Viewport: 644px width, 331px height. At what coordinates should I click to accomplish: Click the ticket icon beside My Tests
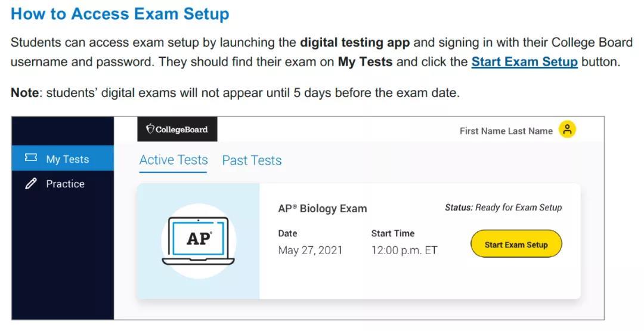(x=31, y=159)
